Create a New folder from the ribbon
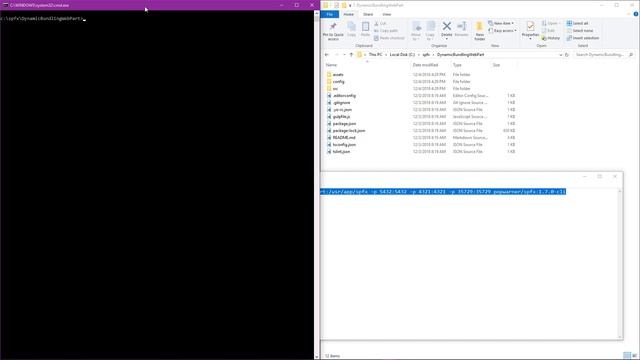Screen dimensions: 640x360 tap(480, 31)
